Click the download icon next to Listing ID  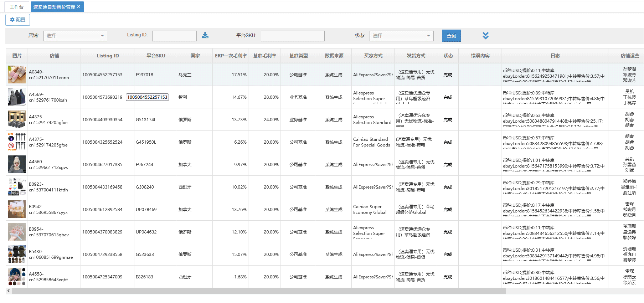[x=205, y=35]
